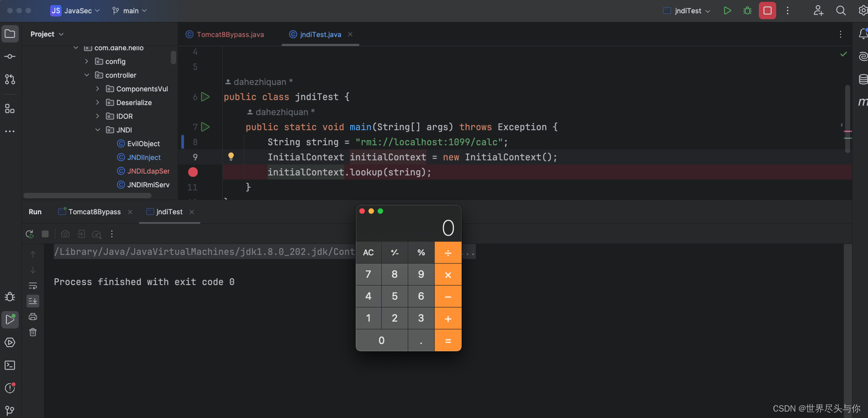Click the equals button on Calculator
Screen dimensions: 868x418
[448, 340]
